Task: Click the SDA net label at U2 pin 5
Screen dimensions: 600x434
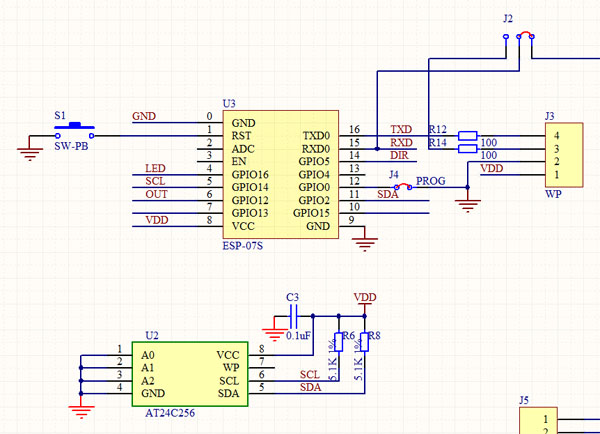Action: click(310, 387)
